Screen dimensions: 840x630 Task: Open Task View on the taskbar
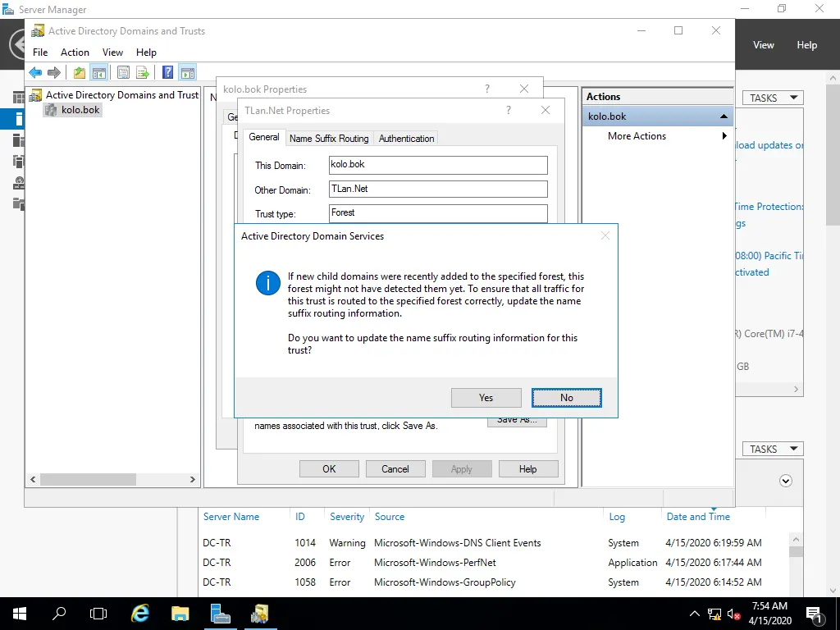click(98, 614)
